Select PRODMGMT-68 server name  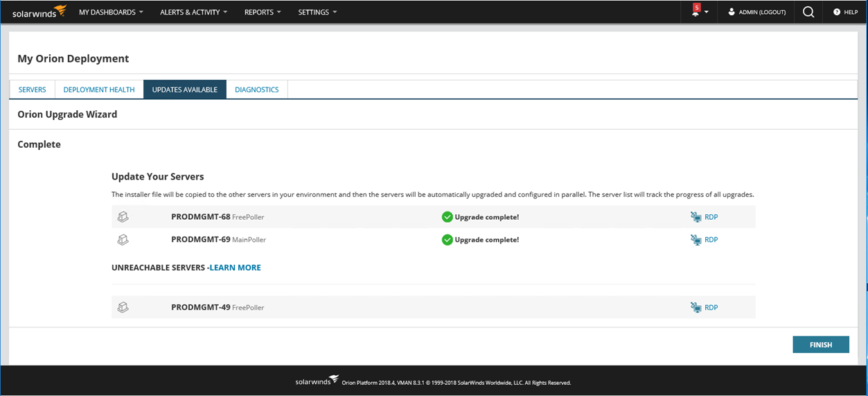coord(201,217)
